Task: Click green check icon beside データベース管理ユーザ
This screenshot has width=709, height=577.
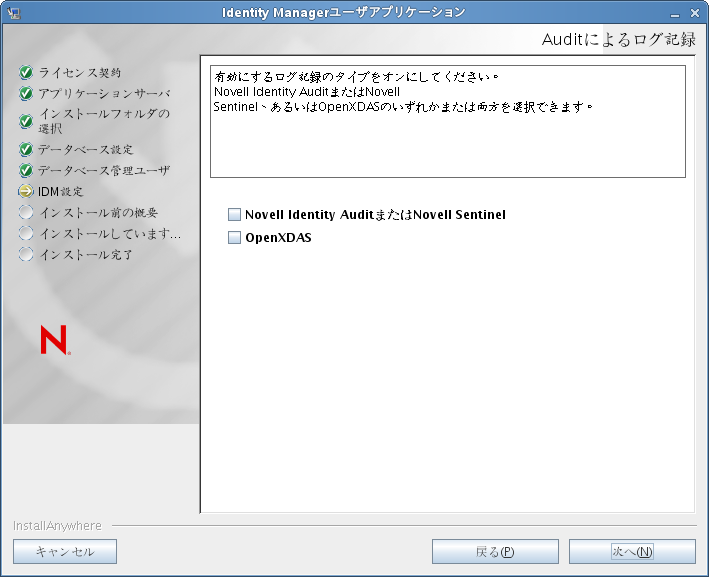Action: tap(26, 170)
